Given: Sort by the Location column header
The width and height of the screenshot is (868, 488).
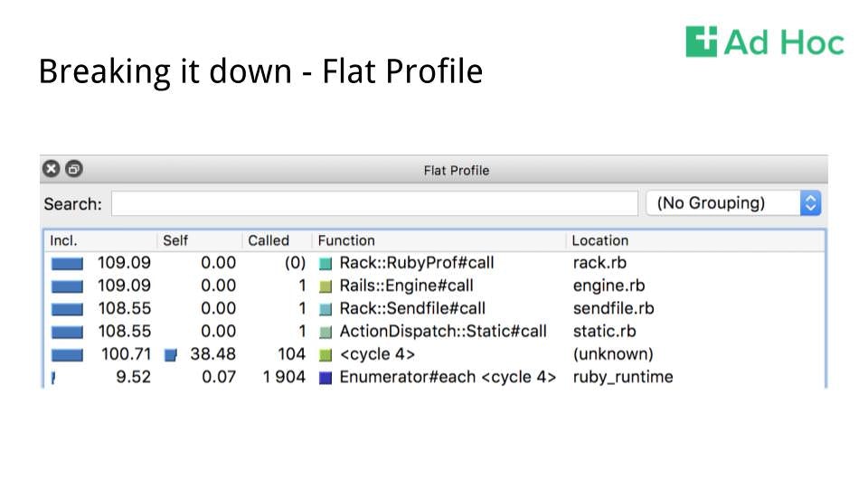Looking at the screenshot, I should click(695, 240).
